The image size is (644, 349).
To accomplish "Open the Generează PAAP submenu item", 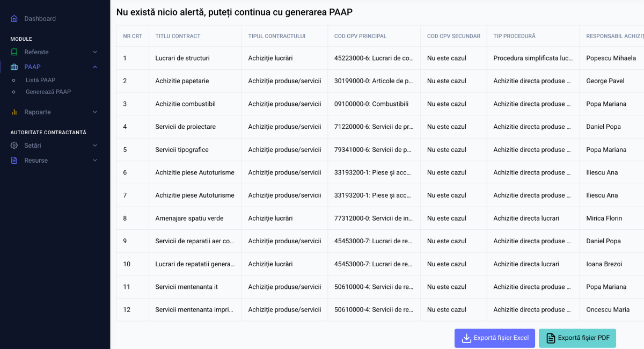I will coord(48,92).
